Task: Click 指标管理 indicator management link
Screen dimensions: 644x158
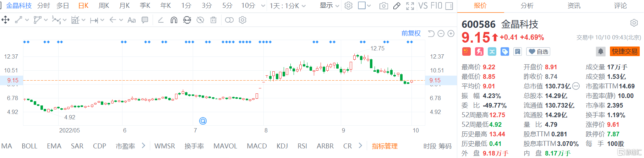Action: point(384,146)
